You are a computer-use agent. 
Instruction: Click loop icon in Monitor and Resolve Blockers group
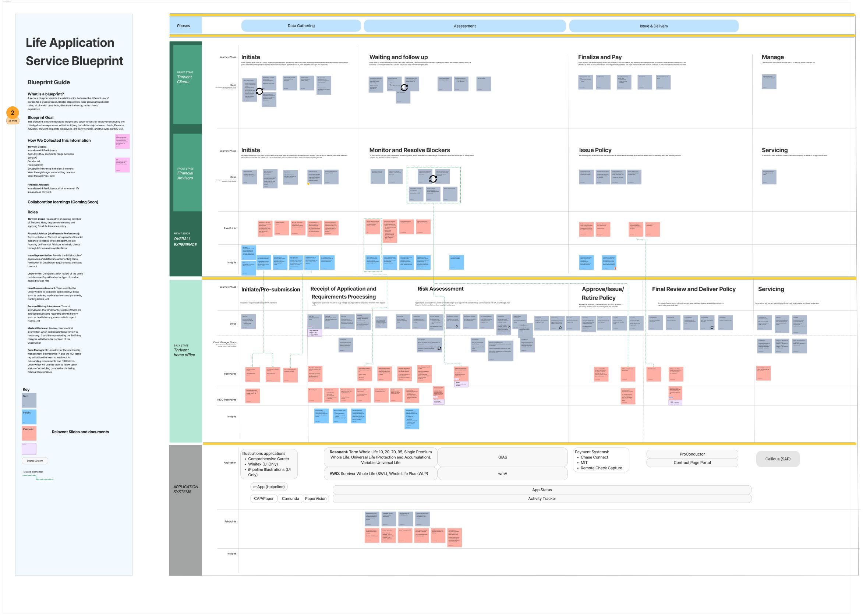pyautogui.click(x=433, y=179)
